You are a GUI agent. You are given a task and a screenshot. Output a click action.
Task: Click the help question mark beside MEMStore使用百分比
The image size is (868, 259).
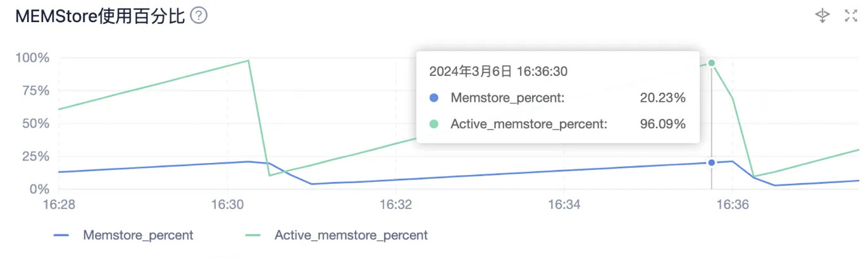(x=199, y=16)
